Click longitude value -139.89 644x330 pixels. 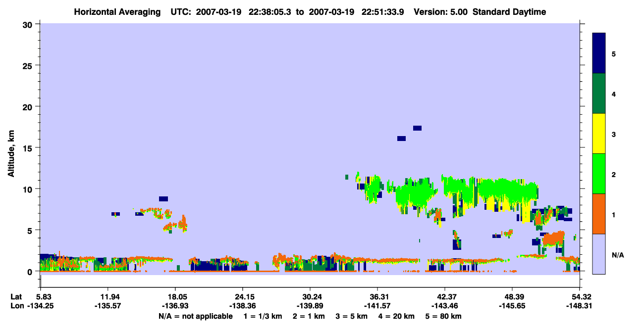click(x=310, y=306)
